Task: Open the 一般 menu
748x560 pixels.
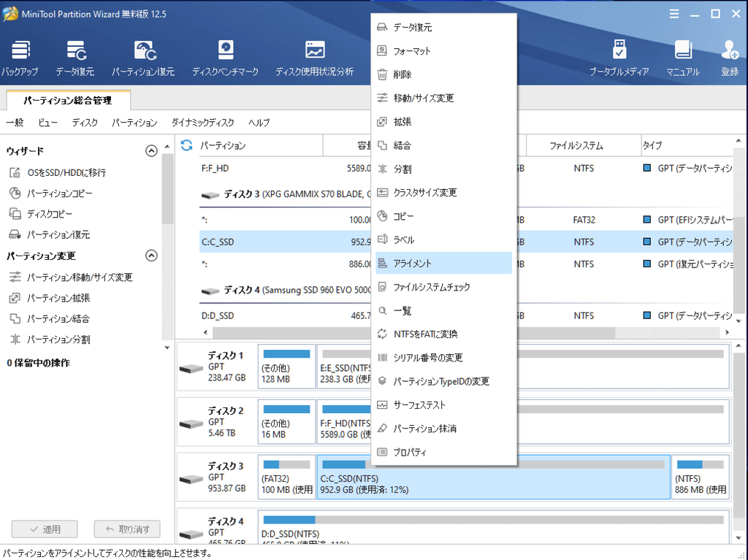Action: pyautogui.click(x=15, y=123)
